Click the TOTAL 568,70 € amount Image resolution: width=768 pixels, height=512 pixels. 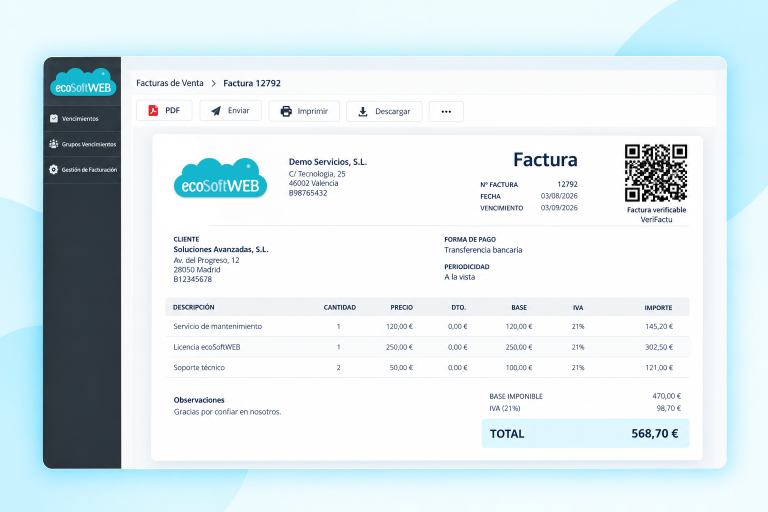pos(655,434)
